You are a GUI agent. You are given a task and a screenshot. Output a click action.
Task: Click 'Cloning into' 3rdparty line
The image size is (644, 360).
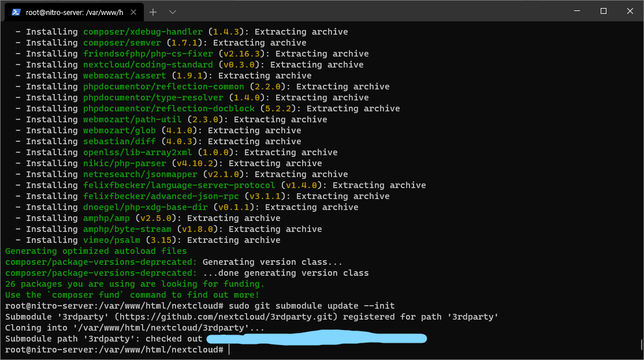[x=135, y=328]
